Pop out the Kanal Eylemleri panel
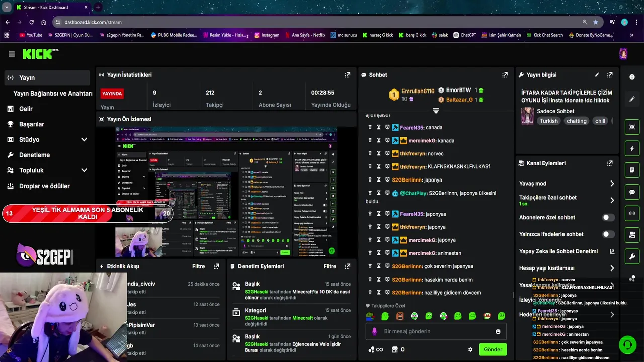 pyautogui.click(x=610, y=163)
